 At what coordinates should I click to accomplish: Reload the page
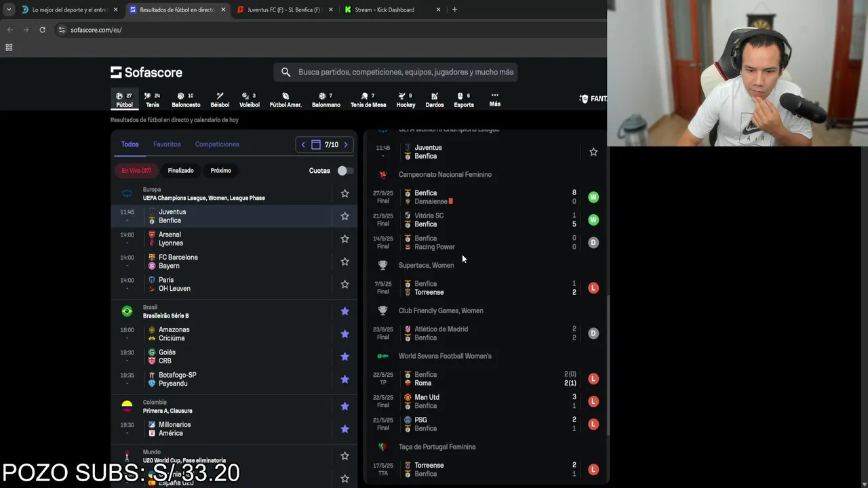click(42, 30)
